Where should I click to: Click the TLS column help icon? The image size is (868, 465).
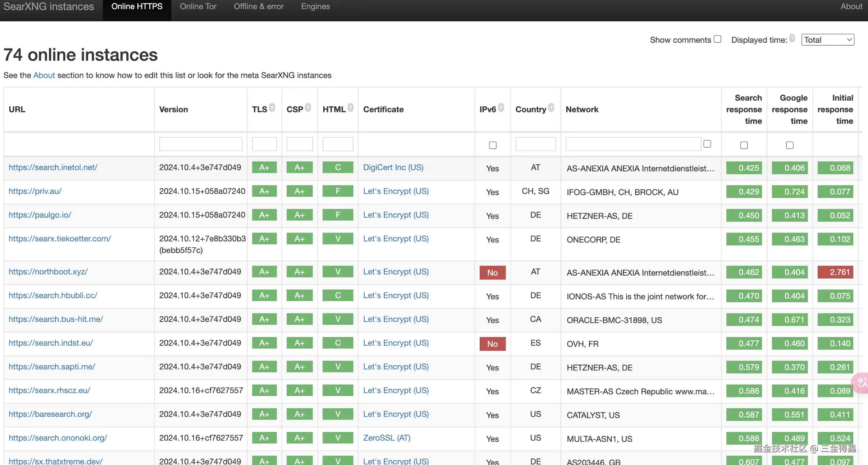point(272,107)
